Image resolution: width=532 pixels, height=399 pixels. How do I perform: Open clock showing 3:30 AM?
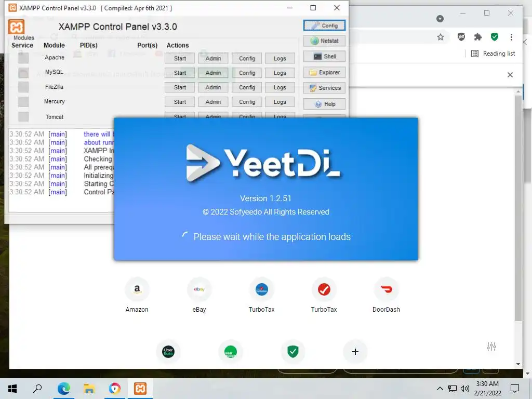pos(487,389)
